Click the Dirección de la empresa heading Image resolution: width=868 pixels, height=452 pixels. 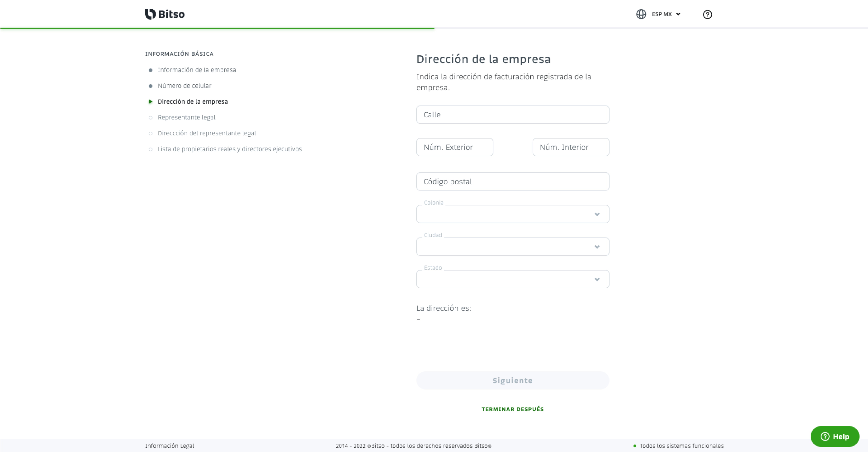pos(483,59)
